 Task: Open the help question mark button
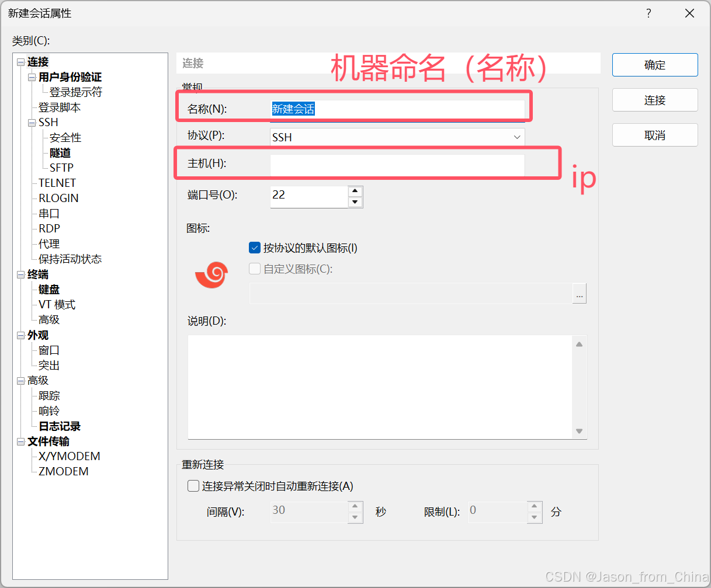tap(648, 13)
